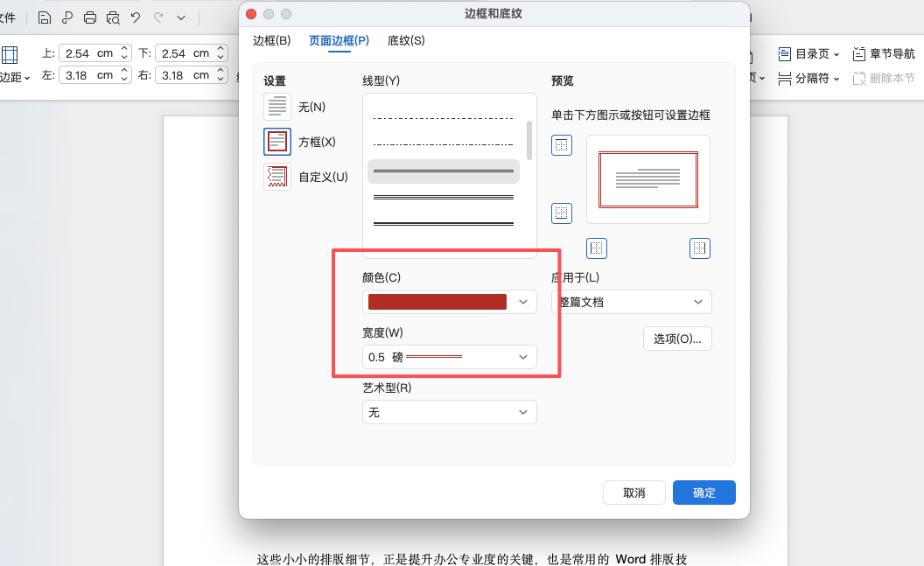Open print preview from the toolbar

pyautogui.click(x=114, y=17)
